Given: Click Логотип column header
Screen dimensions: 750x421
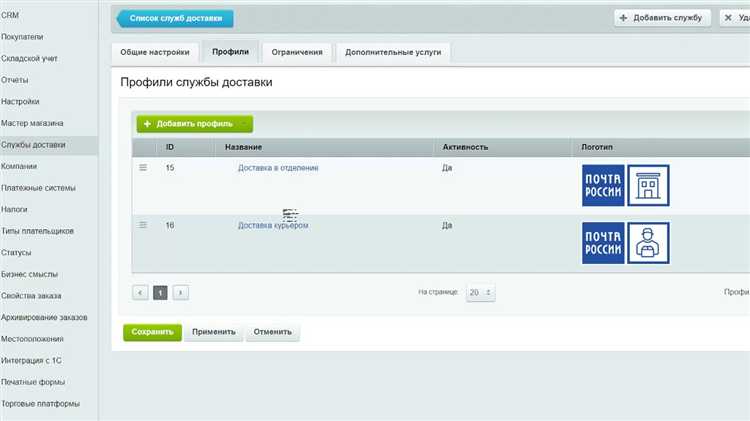Looking at the screenshot, I should point(597,147).
